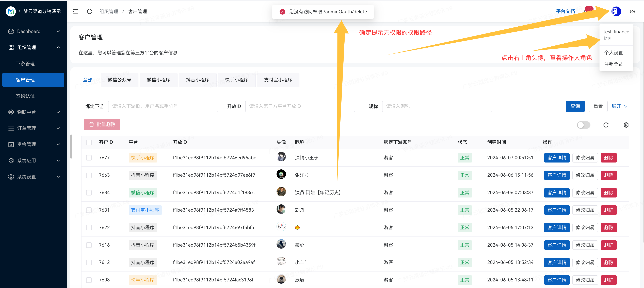Viewport: 644px width, 288px height.
Task: Enable the toggle switch above the table
Action: (x=584, y=125)
